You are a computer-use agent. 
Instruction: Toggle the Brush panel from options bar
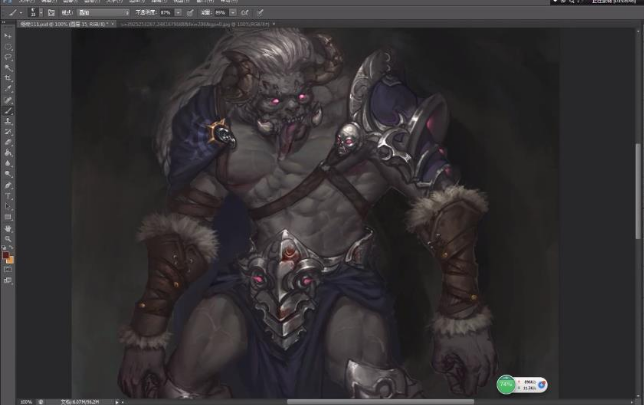(52, 12)
